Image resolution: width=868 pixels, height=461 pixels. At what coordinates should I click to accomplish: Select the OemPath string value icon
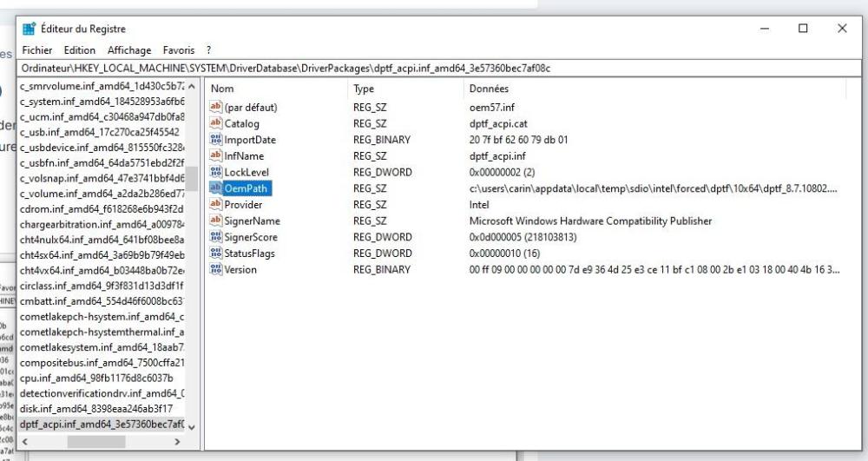(216, 188)
